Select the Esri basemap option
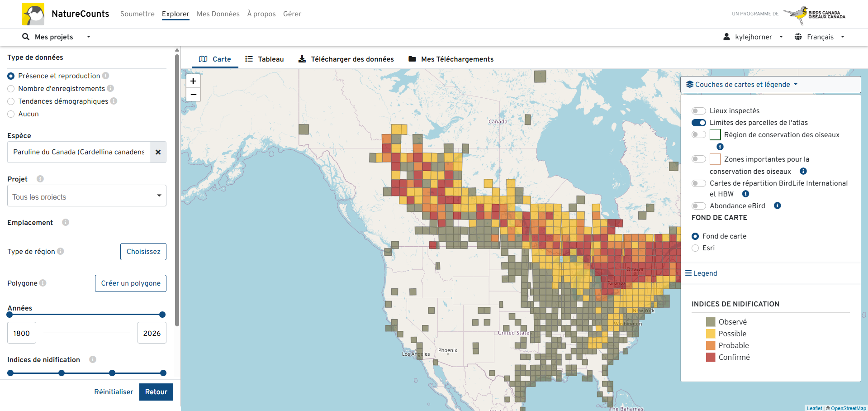 (x=695, y=248)
